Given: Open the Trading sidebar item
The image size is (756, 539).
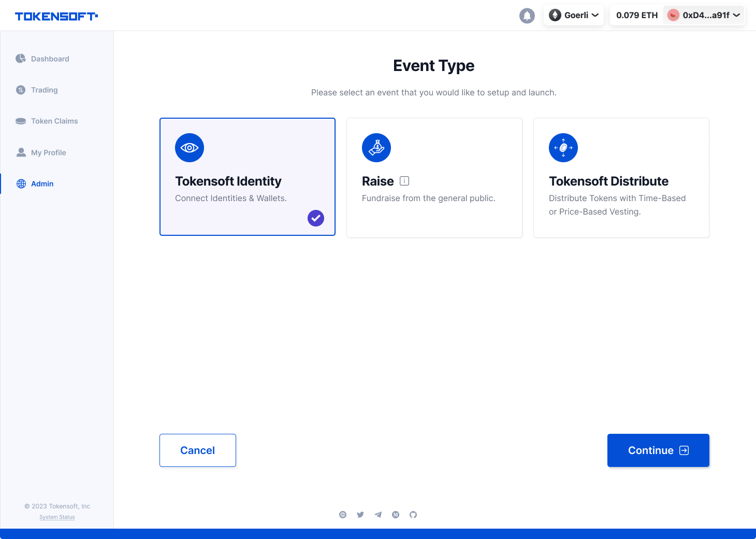Looking at the screenshot, I should pos(44,90).
